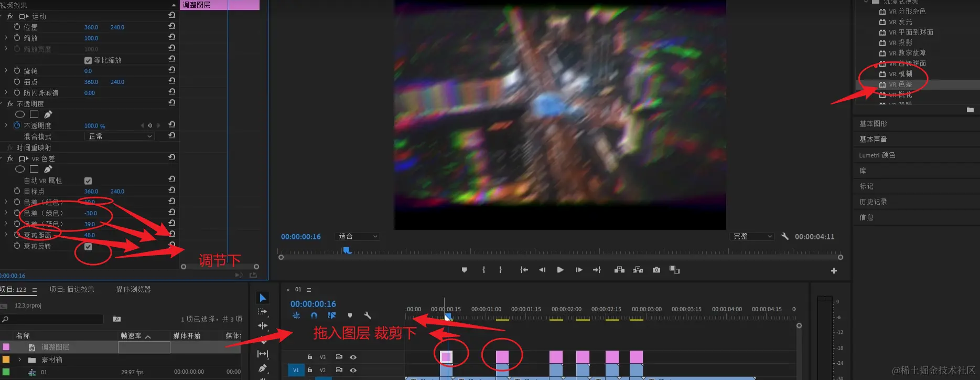Screen dimensions: 980x380
Task: Toggle stopwatch for 不透明度 property
Action: [17, 125]
